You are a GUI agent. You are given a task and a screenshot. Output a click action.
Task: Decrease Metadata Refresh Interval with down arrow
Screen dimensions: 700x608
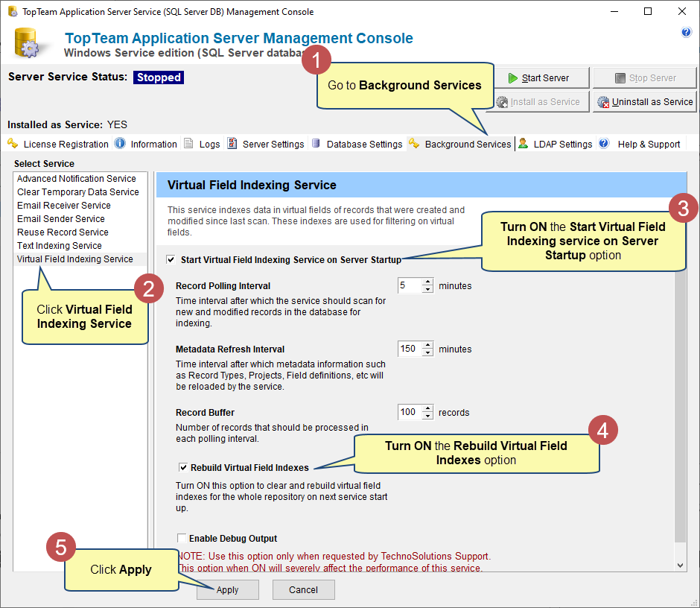tap(427, 352)
